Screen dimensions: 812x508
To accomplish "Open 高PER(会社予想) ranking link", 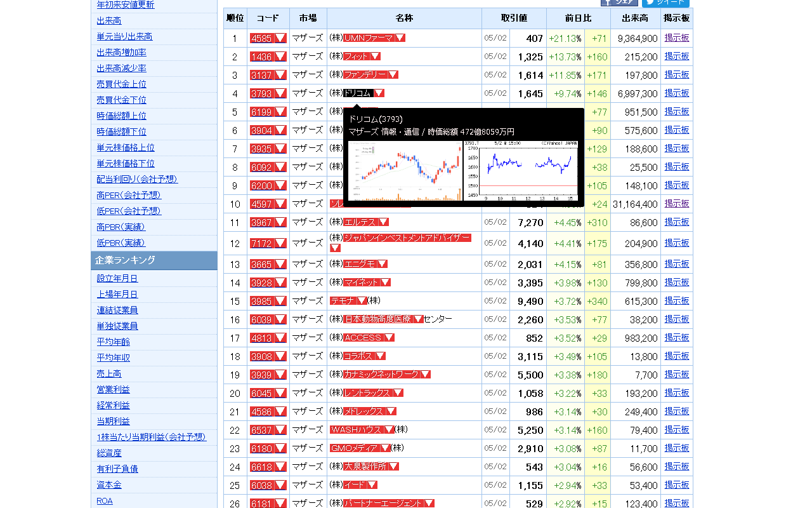I will pyautogui.click(x=129, y=196).
